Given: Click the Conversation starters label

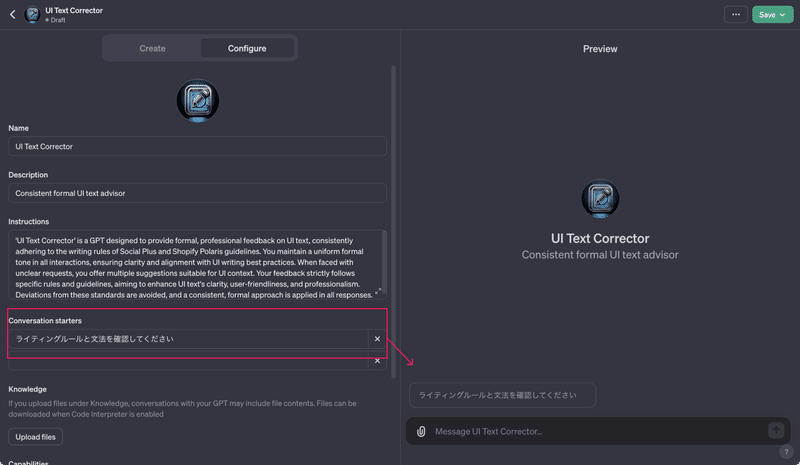Looking at the screenshot, I should [x=45, y=321].
